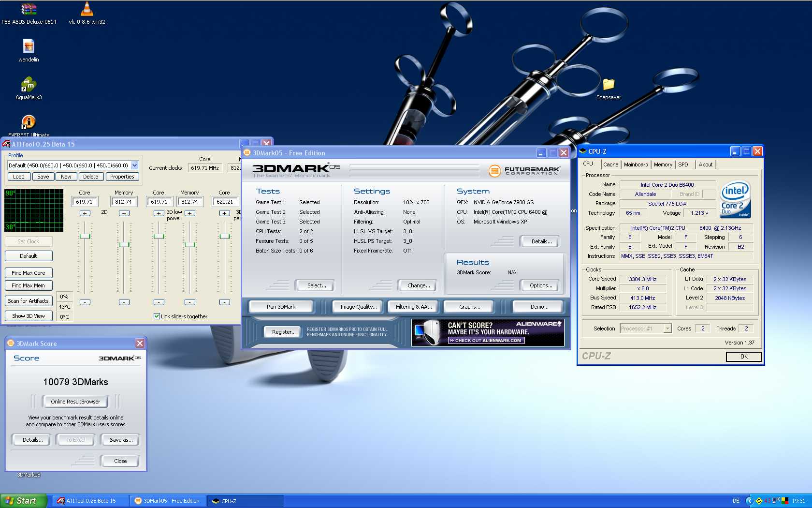Click Scan for Artifacts button
This screenshot has height=508, width=812.
[29, 301]
